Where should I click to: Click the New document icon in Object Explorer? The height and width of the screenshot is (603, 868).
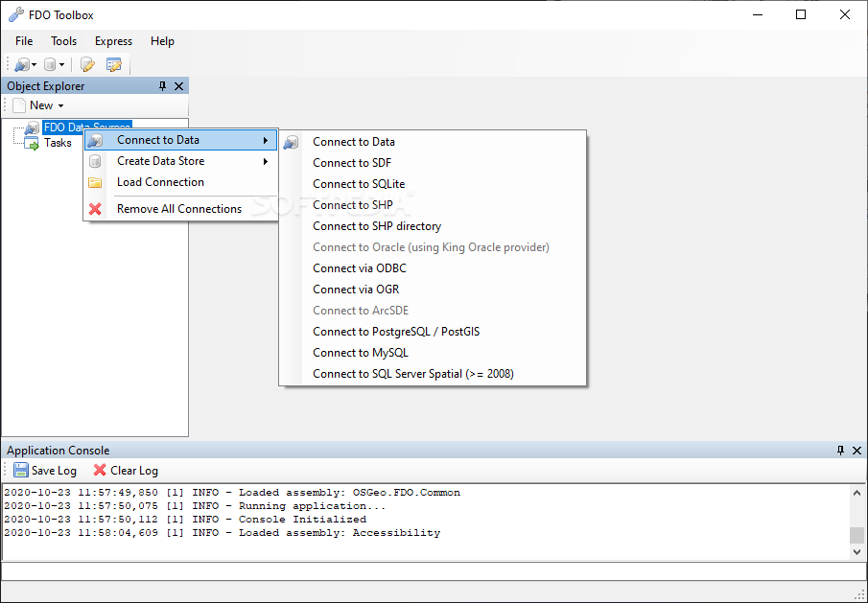(19, 105)
